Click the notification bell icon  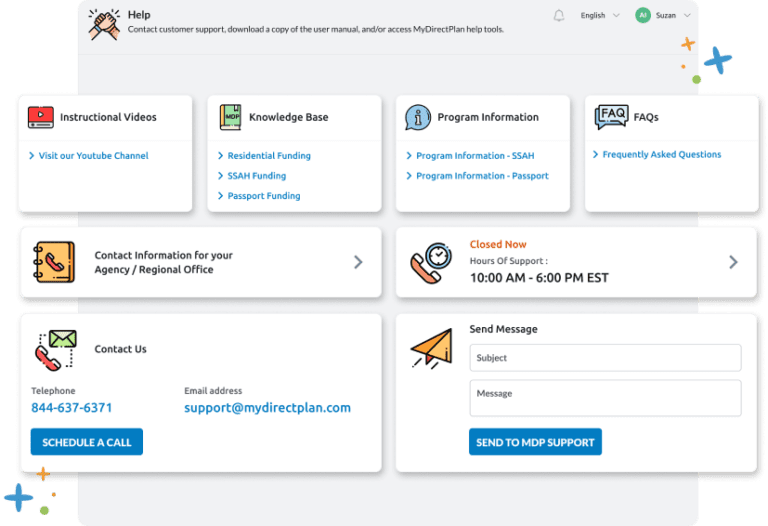pos(558,16)
